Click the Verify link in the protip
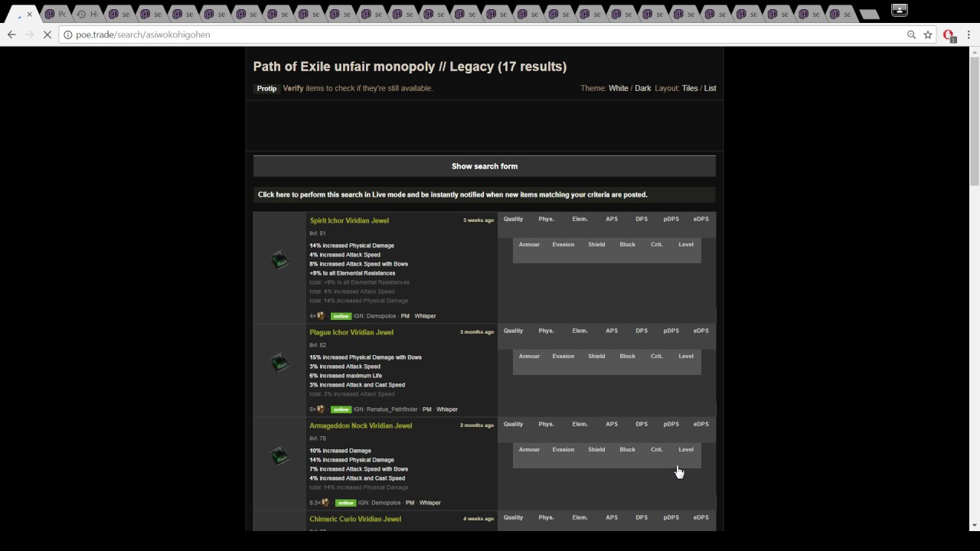This screenshot has width=980, height=551. click(293, 88)
